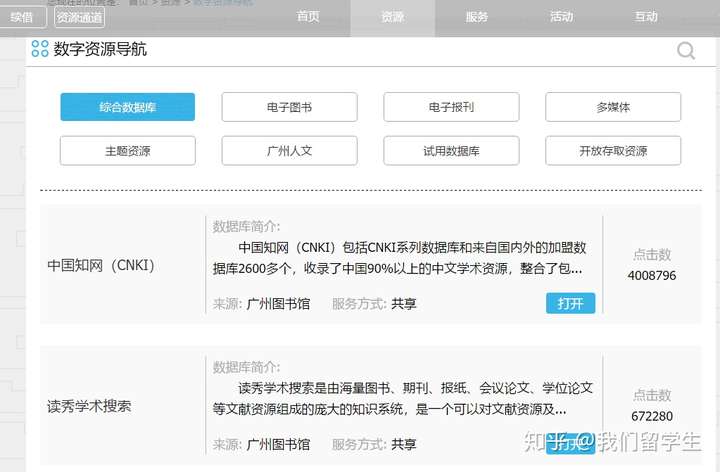Image resolution: width=720 pixels, height=472 pixels.
Task: Select the 电子报刊 category
Action: coord(451,107)
